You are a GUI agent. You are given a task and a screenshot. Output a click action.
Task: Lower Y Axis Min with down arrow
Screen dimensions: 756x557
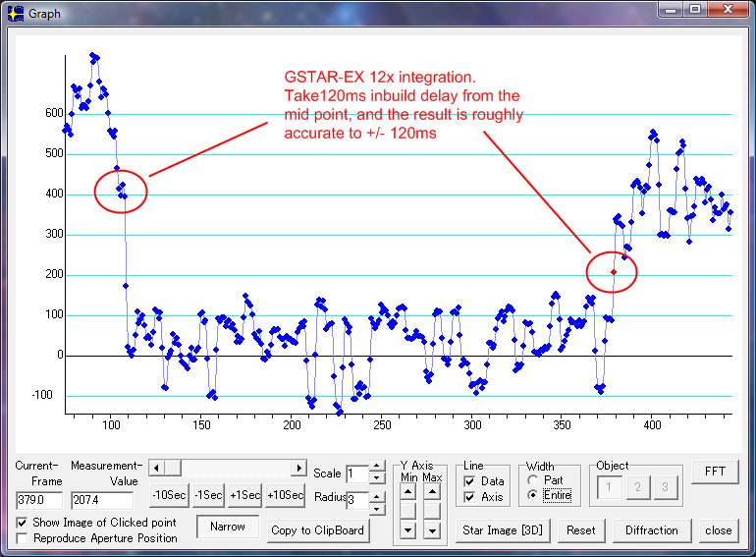407,530
